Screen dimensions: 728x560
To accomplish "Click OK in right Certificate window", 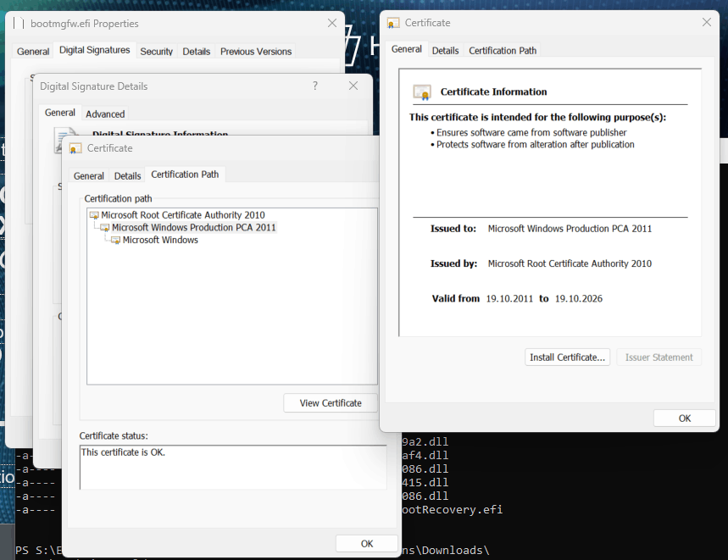I will tap(685, 419).
